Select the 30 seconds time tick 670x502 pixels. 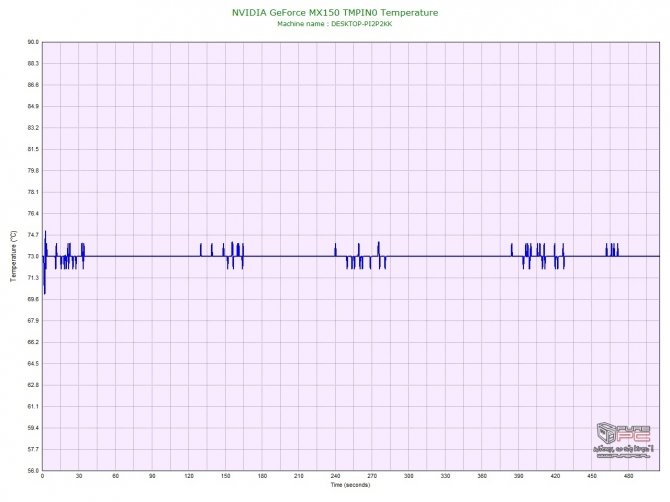79,476
